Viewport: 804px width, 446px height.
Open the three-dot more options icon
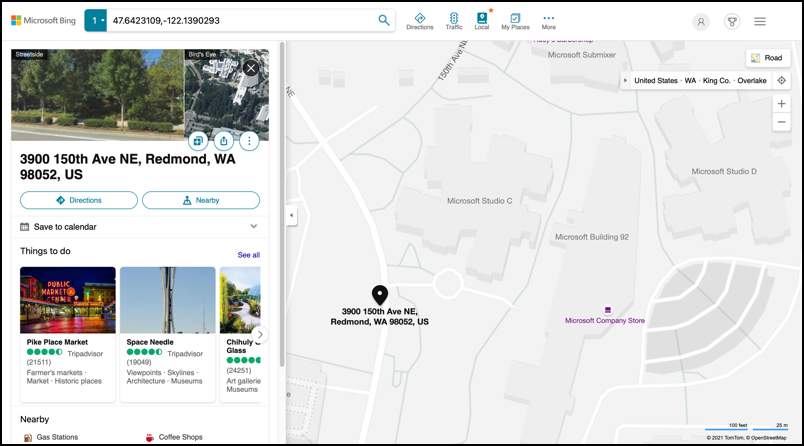click(249, 140)
